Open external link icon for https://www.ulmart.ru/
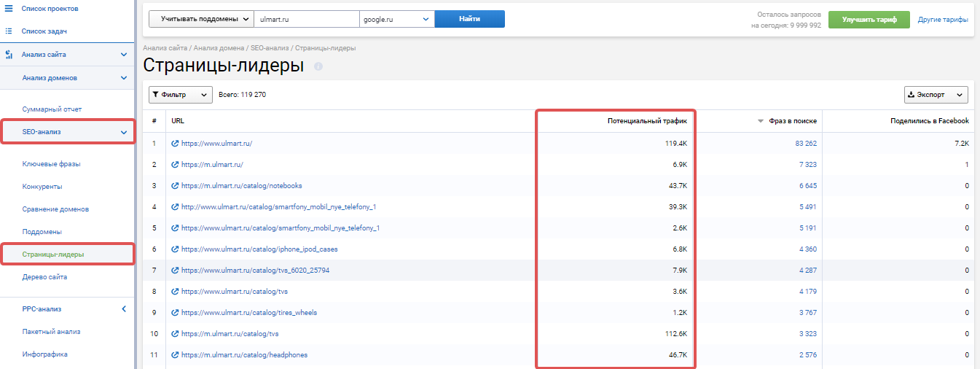The width and height of the screenshot is (980, 369). point(175,144)
